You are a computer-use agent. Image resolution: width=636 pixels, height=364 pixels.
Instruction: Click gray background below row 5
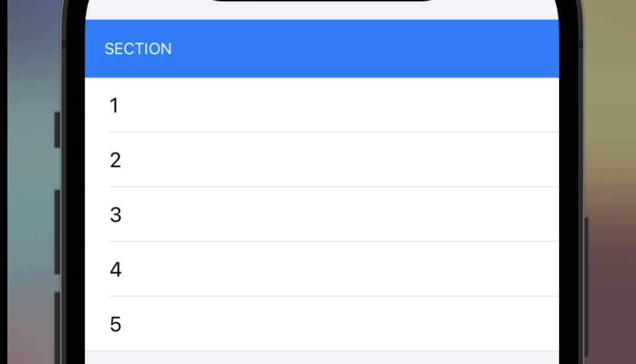point(322,358)
